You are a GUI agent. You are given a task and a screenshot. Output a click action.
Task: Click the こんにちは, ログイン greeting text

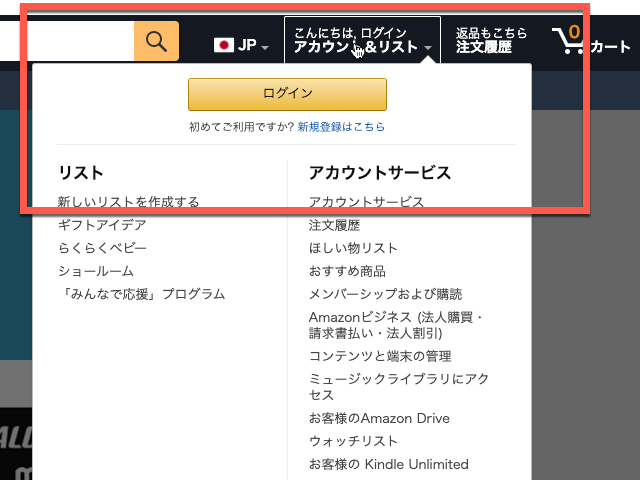coord(350,33)
